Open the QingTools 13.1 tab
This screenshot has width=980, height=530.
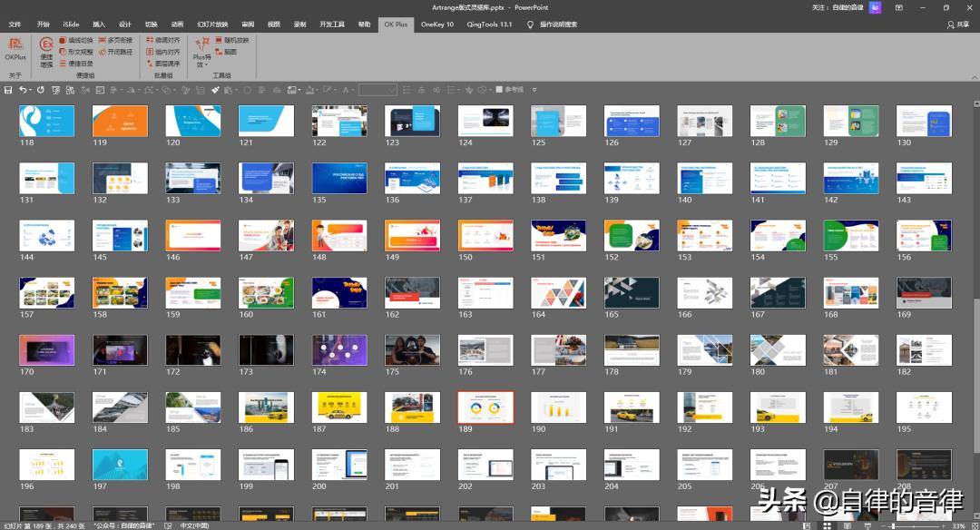tap(491, 25)
